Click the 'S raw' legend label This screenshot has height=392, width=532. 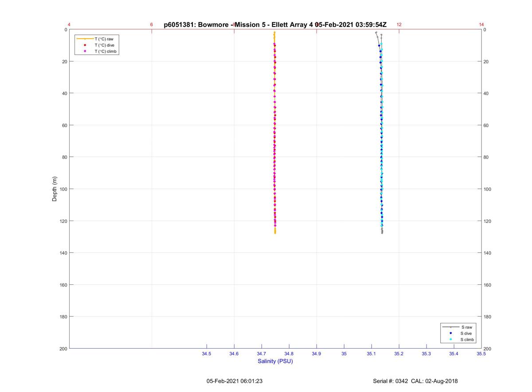click(x=466, y=327)
